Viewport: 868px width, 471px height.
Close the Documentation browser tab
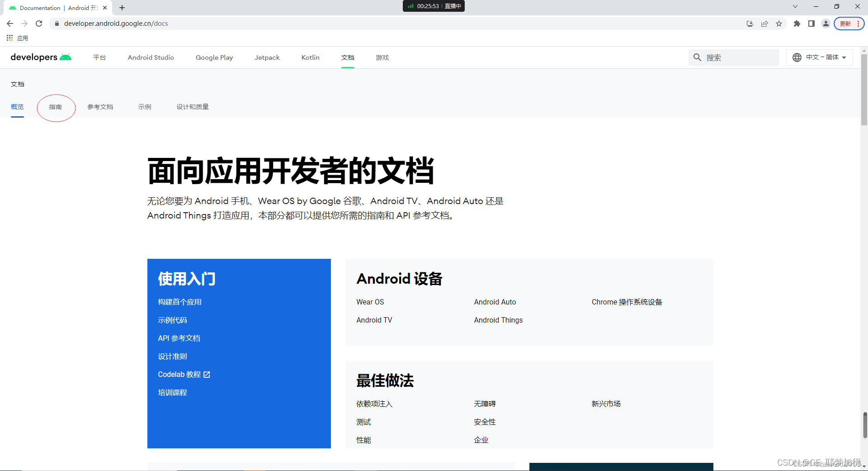105,8
